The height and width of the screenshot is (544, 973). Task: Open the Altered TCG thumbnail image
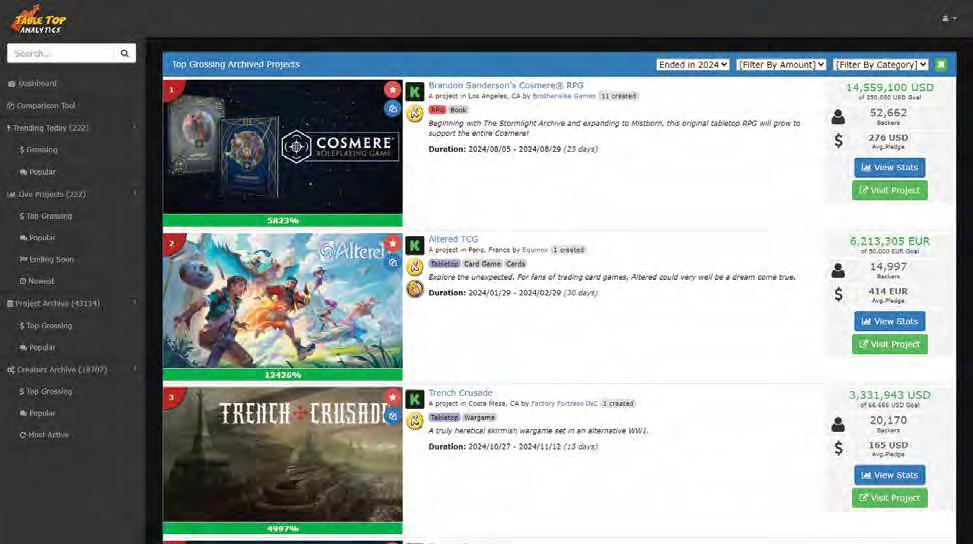pyautogui.click(x=282, y=301)
